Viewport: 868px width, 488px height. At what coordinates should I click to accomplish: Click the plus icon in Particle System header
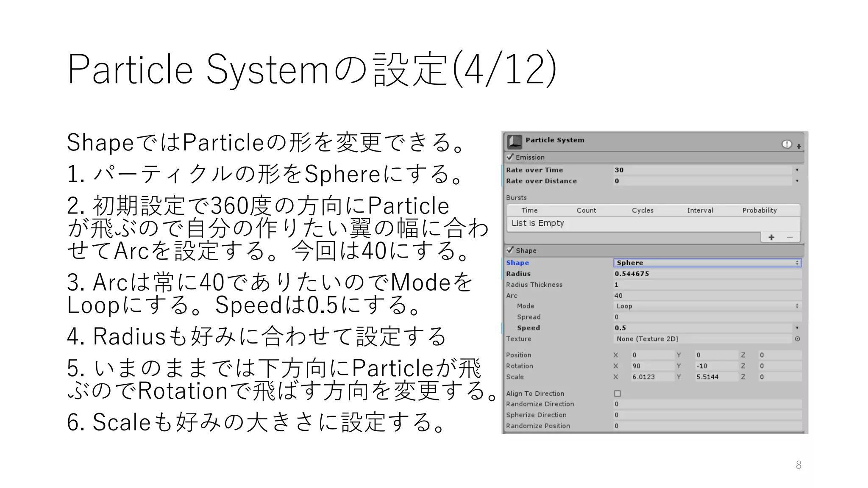click(x=798, y=146)
